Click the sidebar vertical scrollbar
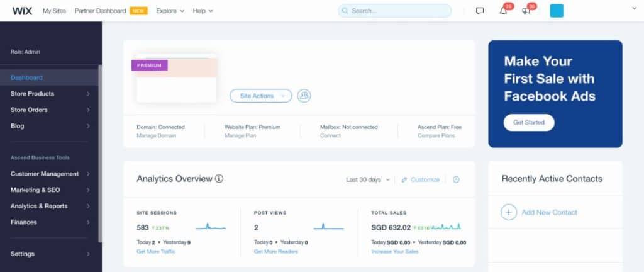The height and width of the screenshot is (272, 644). [x=100, y=154]
